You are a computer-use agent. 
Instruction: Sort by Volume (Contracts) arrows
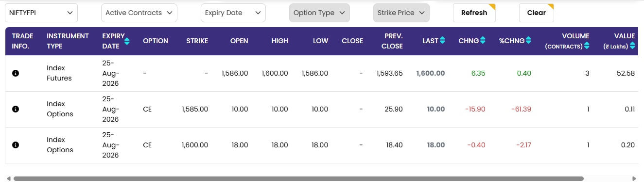tap(587, 46)
